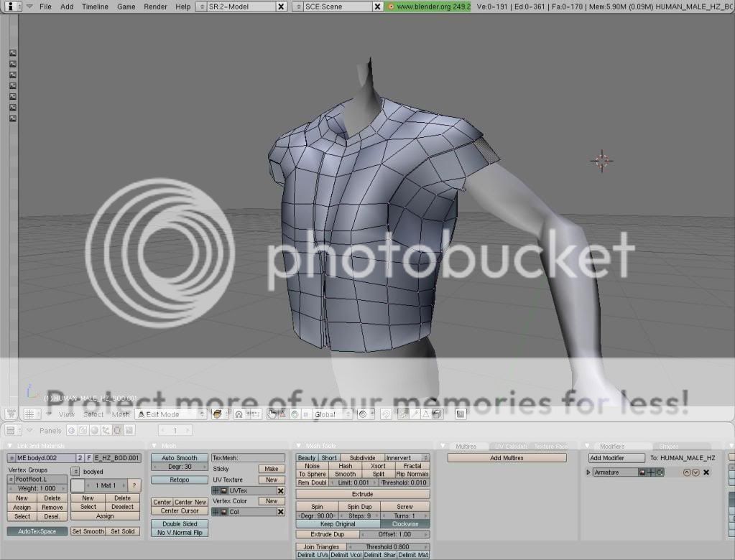This screenshot has width=735, height=560.
Task: Select the face select mode icon
Action: 425,414
